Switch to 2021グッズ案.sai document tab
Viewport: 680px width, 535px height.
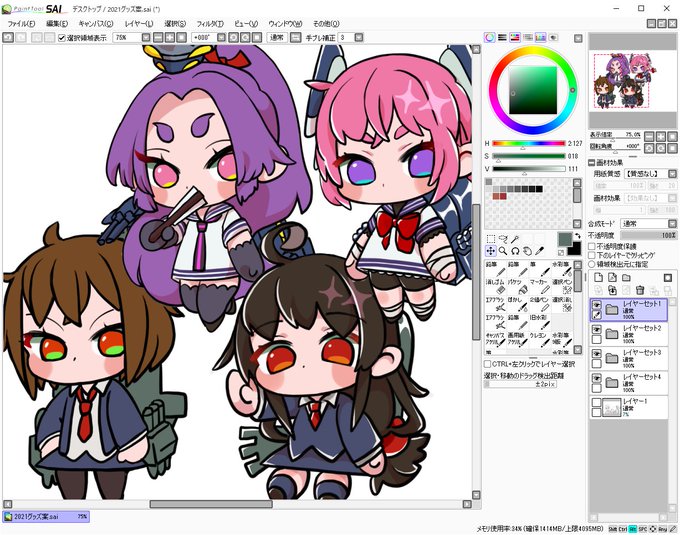46,516
